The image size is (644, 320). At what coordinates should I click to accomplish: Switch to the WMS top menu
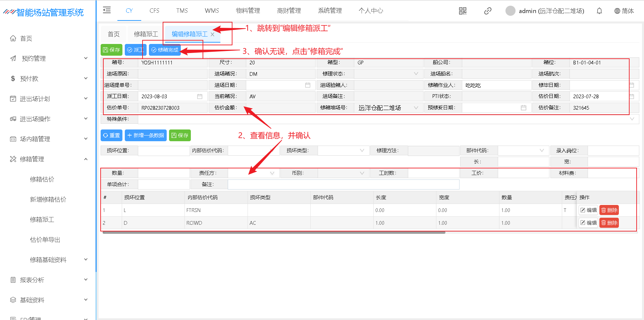pos(212,11)
